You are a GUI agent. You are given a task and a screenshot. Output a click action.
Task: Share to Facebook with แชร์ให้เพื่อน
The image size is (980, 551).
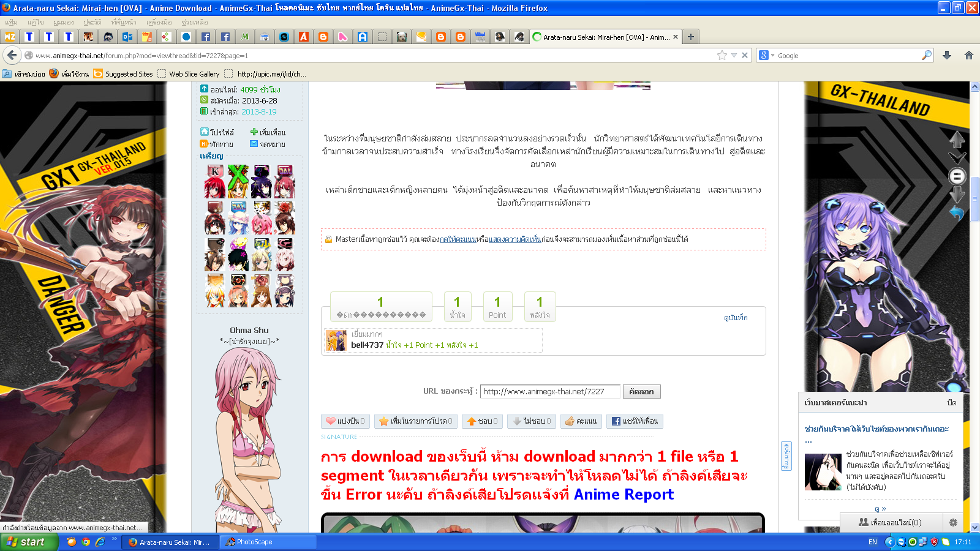point(635,421)
